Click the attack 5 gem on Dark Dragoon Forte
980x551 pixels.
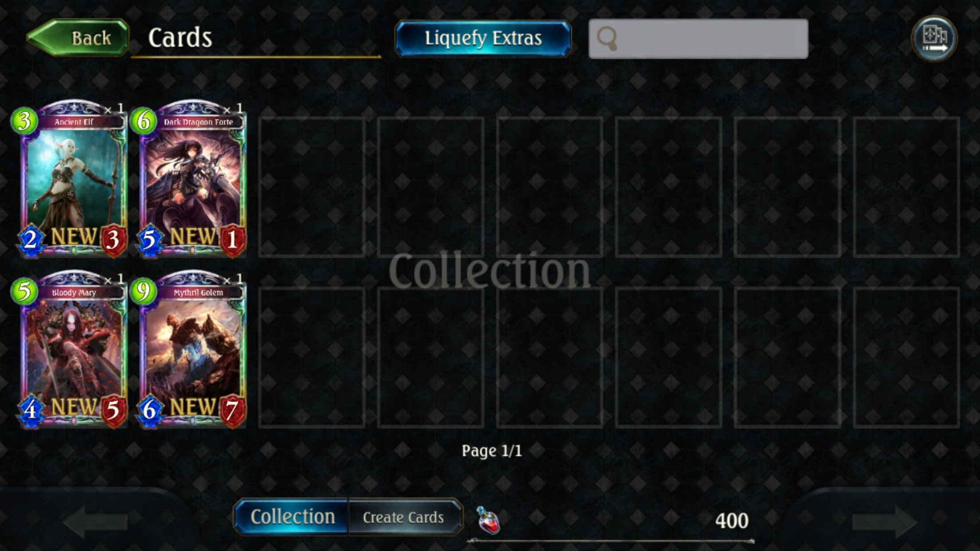[149, 241]
